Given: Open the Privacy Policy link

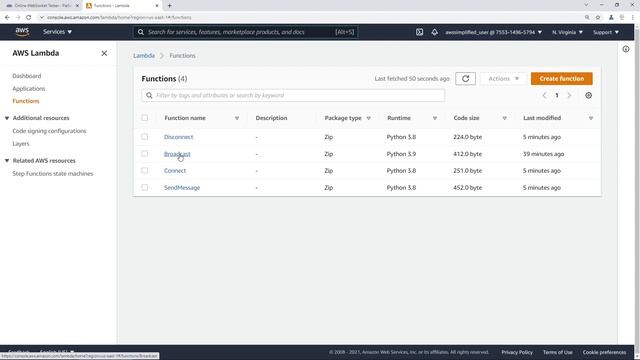Looking at the screenshot, I should tap(517, 352).
